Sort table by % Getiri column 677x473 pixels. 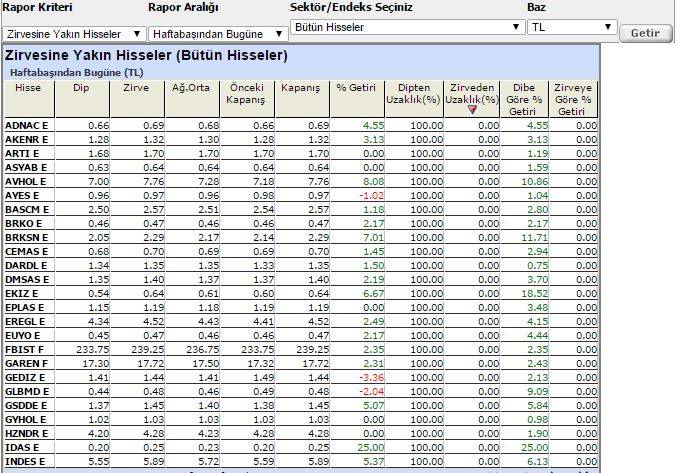[x=356, y=88]
